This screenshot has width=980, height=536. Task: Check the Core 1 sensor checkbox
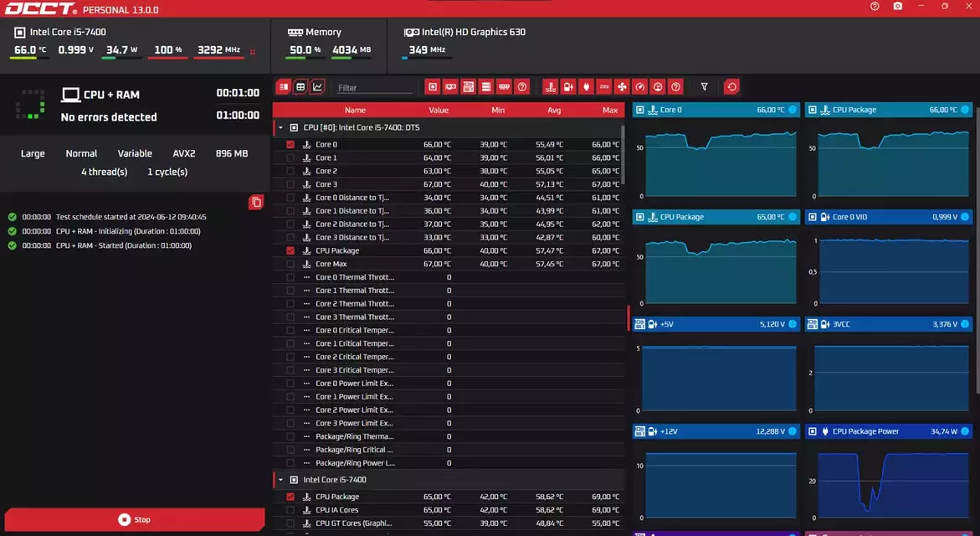coord(290,157)
